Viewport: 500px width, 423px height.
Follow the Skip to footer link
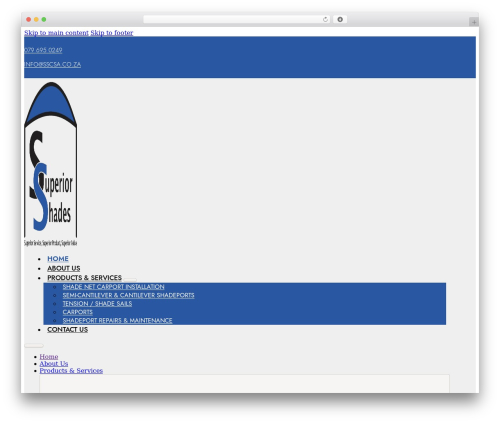(112, 33)
